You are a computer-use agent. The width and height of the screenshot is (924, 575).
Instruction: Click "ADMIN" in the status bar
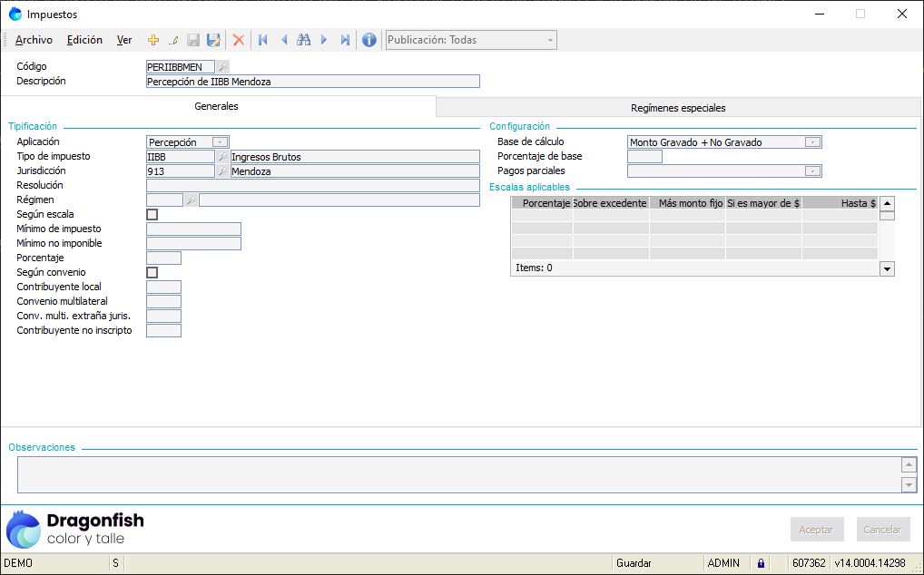pos(723,563)
